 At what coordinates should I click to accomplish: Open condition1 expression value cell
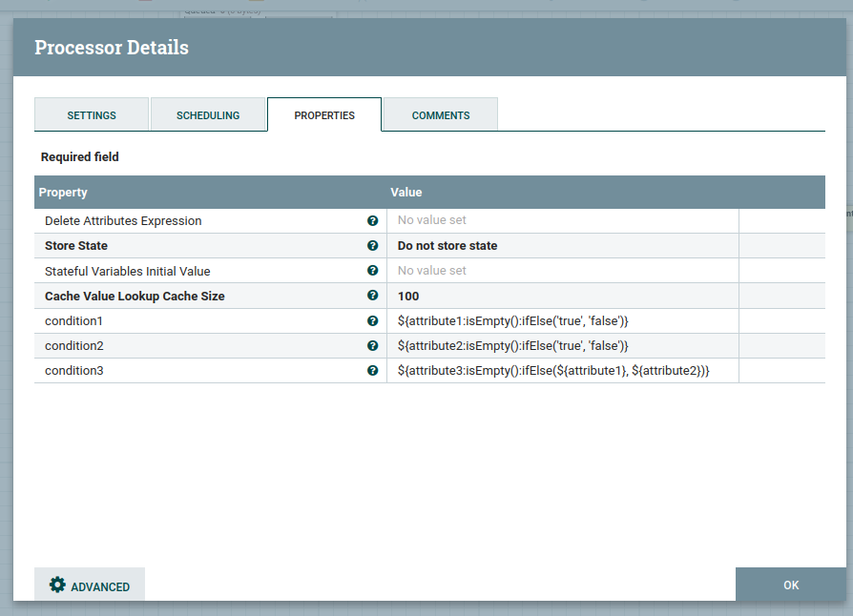(x=512, y=321)
